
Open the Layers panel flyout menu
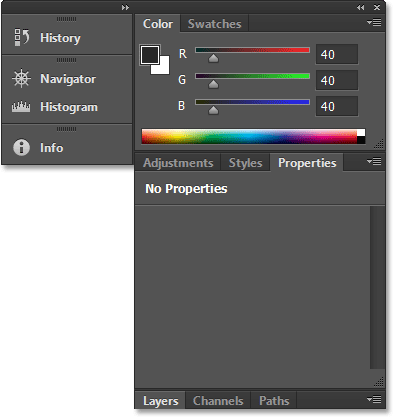374,399
